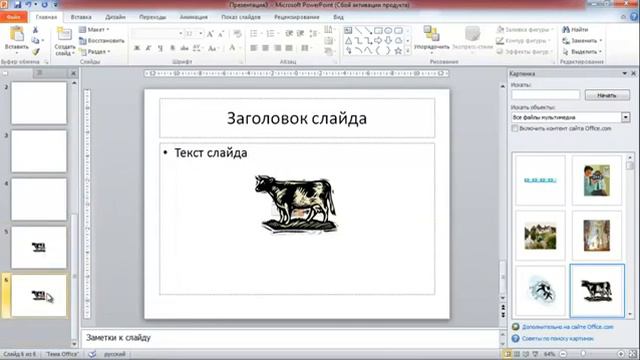Click the Find (Найти) binoculars icon
Screen dimensions: 640x360
[566, 30]
